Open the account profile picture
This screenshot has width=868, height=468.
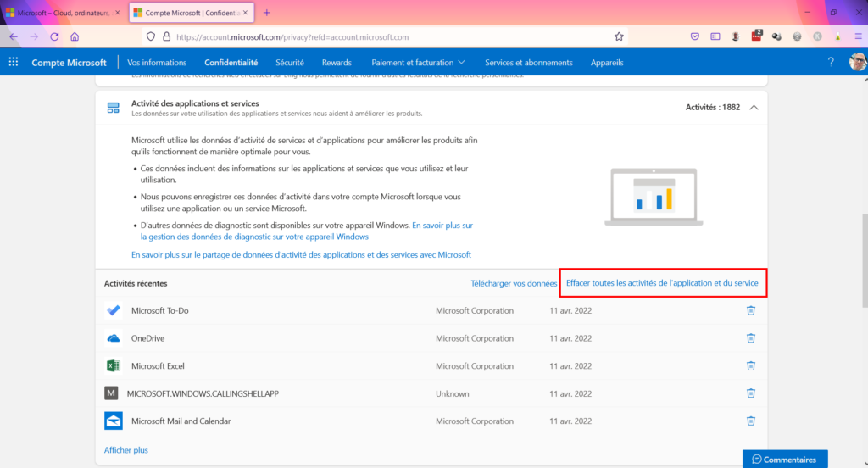click(x=858, y=62)
